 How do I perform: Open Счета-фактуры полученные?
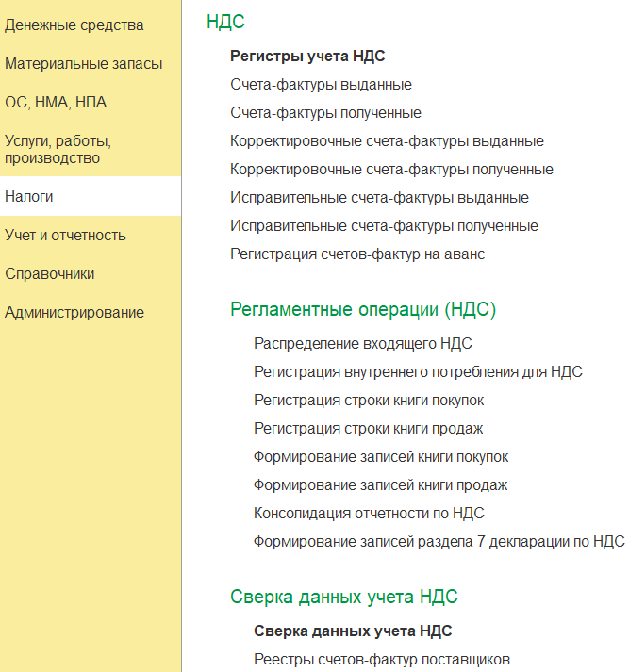click(x=325, y=113)
